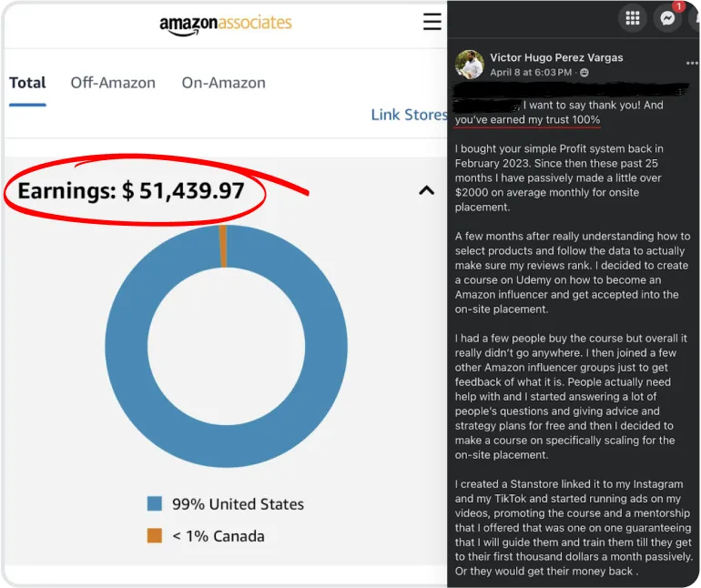
Task: Click the small orange Canada donut slice
Action: tap(223, 246)
